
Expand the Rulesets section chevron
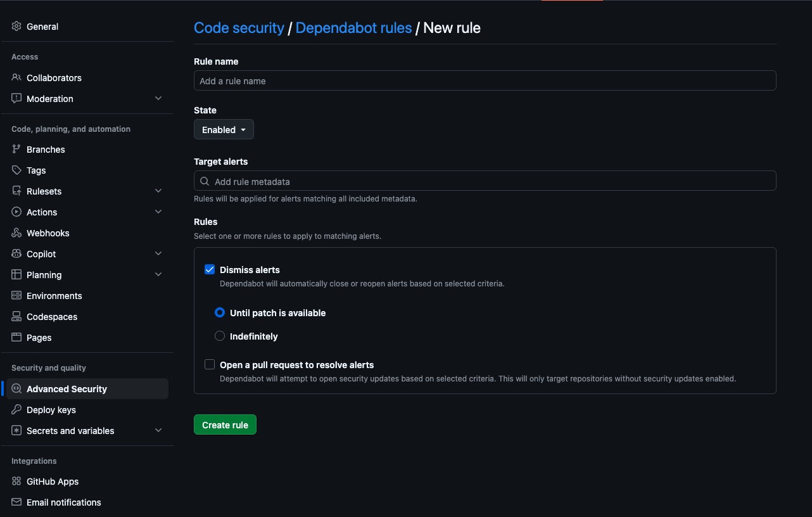tap(158, 191)
